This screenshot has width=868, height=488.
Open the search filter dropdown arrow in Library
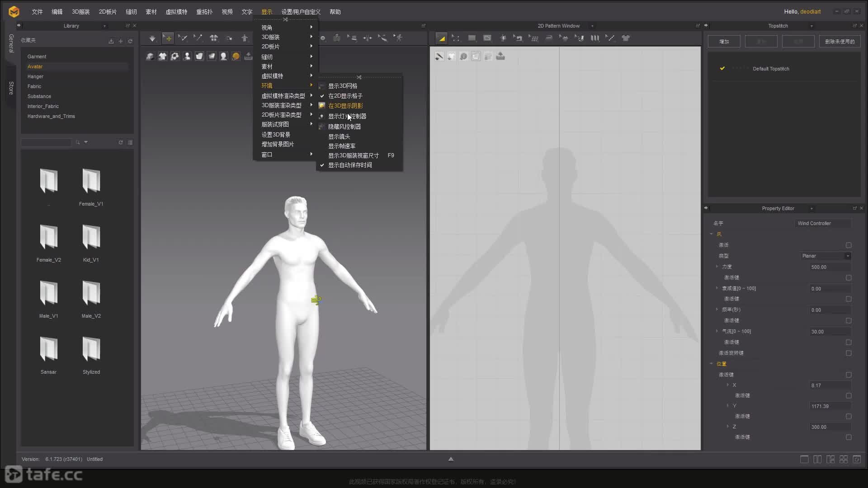point(86,142)
